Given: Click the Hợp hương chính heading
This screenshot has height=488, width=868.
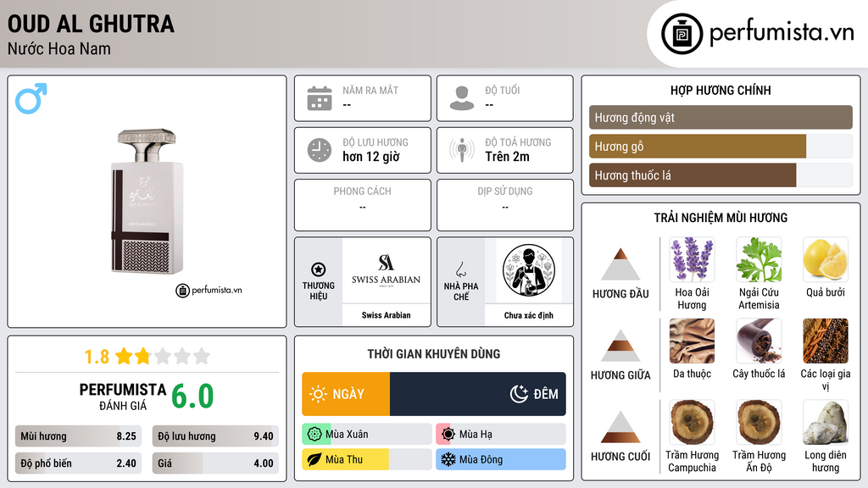Looking at the screenshot, I should click(721, 90).
